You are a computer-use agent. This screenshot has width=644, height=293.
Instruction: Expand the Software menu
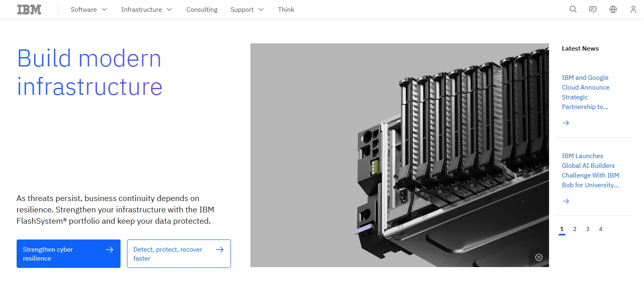click(89, 9)
